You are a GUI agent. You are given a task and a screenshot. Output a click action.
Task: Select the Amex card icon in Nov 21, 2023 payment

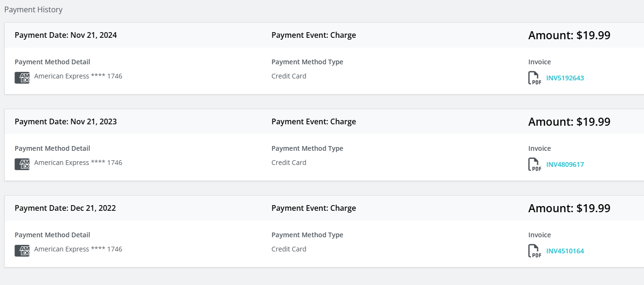click(22, 164)
